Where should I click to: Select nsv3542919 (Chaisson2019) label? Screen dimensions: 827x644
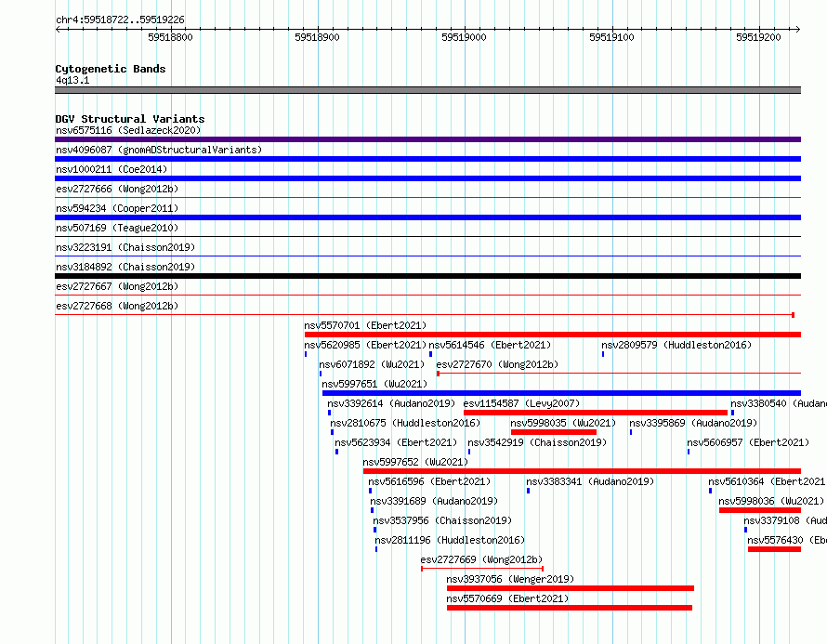click(x=537, y=442)
